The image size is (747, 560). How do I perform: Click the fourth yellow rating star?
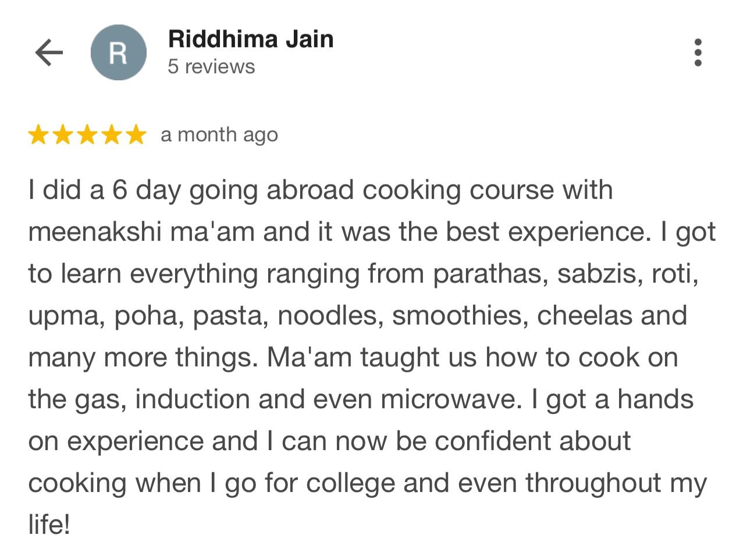click(x=112, y=135)
